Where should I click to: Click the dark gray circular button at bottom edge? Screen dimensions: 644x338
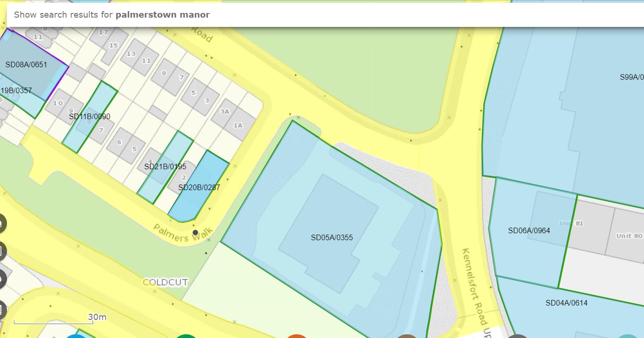(x=518, y=336)
